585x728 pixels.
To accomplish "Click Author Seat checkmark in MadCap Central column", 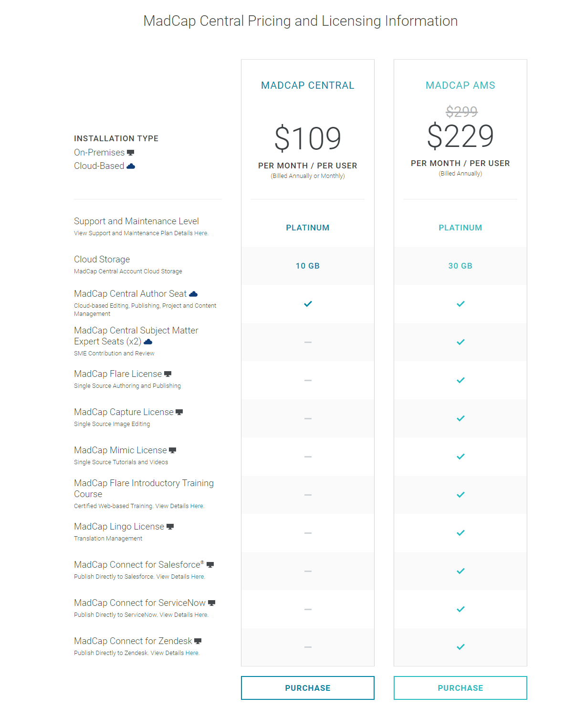I will coord(308,304).
